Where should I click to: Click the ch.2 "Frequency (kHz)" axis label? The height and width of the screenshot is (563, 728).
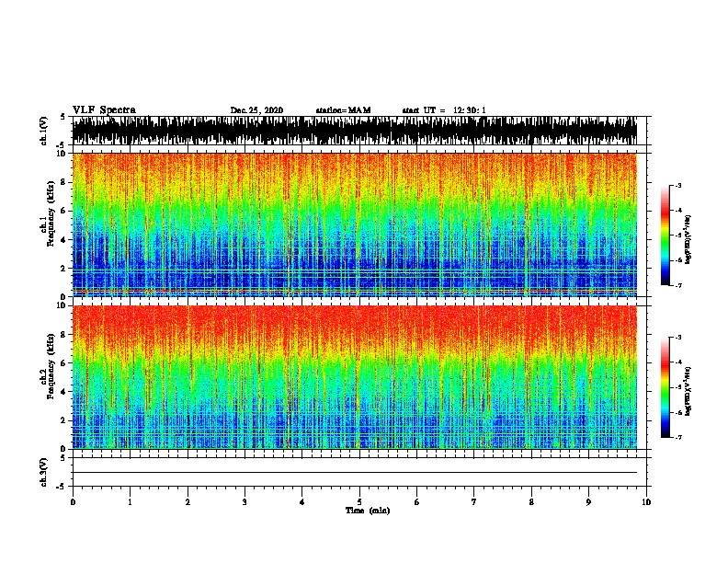click(51, 366)
